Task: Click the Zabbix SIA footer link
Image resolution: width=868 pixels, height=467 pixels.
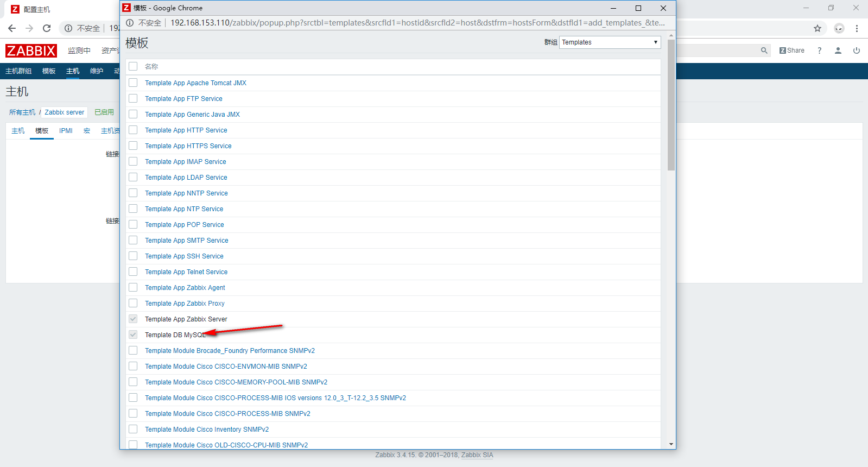Action: tap(477, 455)
